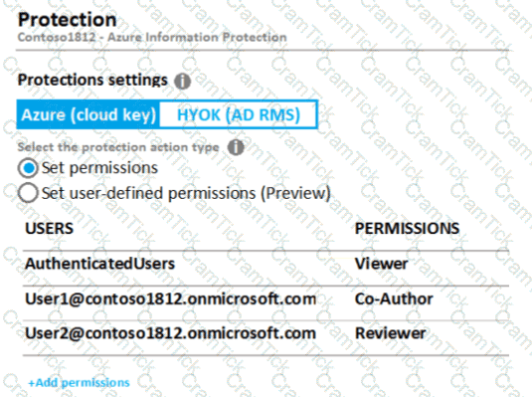This screenshot has width=532, height=397.
Task: Click the PERMISSIONS column header
Action: coord(407,228)
